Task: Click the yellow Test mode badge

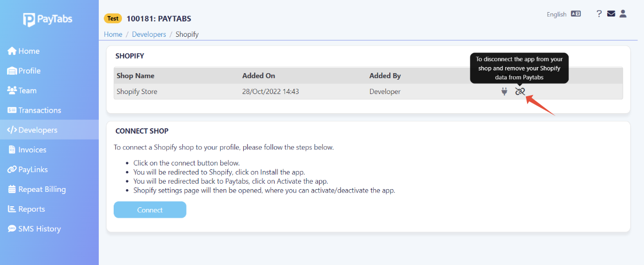Action: 113,19
